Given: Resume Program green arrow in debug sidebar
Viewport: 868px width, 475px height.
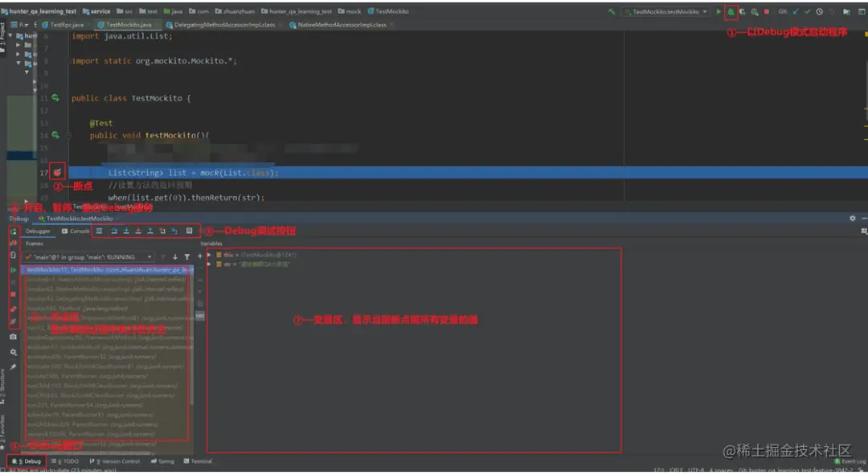Looking at the screenshot, I should pyautogui.click(x=14, y=269).
